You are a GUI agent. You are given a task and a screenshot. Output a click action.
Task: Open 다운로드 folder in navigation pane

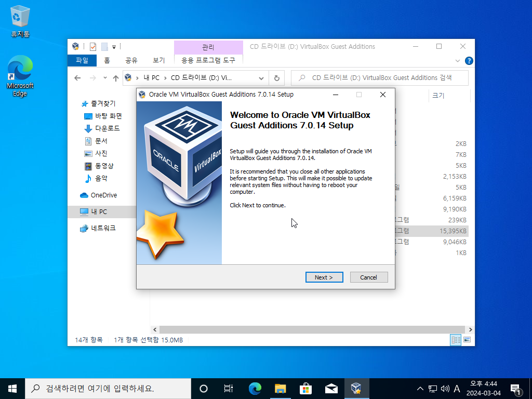tap(102, 128)
